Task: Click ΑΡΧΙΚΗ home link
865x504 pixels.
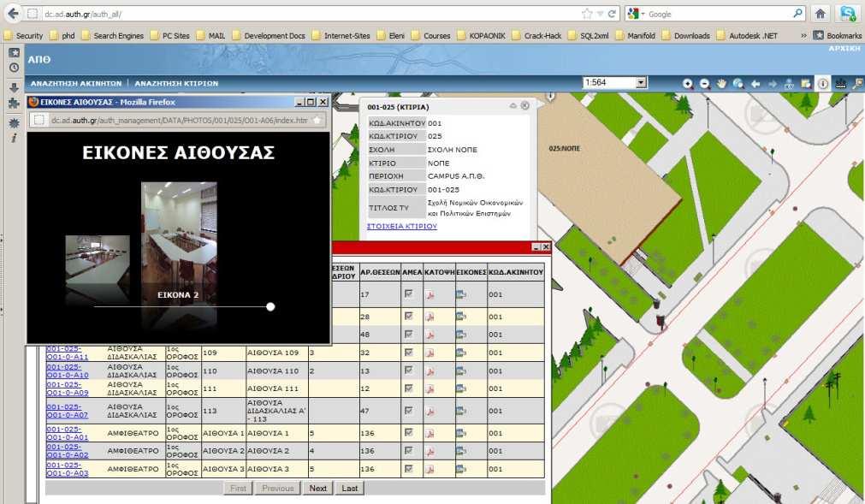Action: click(844, 49)
